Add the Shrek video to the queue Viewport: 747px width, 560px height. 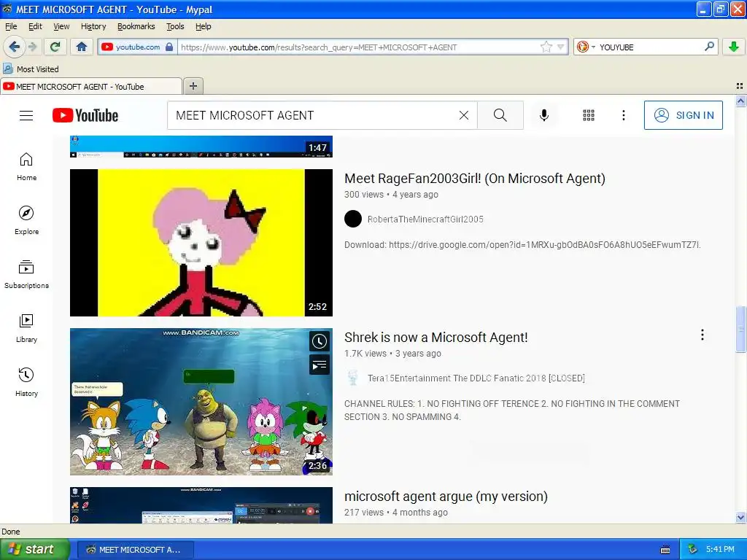(320, 365)
